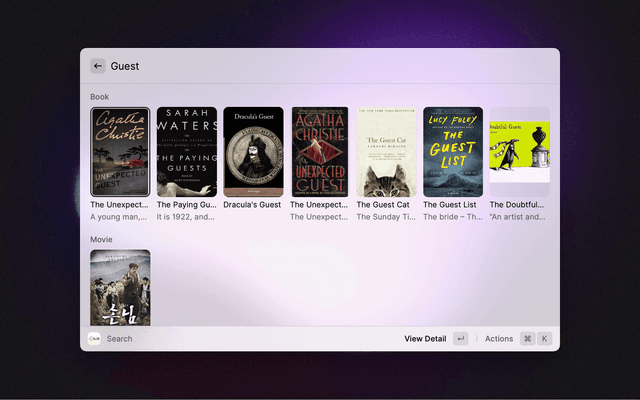Click the "It is 1922, and..." description
Viewport: 640px width, 400px height.
tap(186, 216)
